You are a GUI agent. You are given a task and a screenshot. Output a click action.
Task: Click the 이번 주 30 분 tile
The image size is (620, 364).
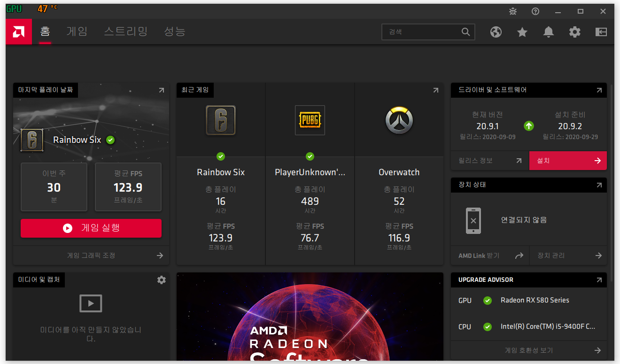[54, 187]
